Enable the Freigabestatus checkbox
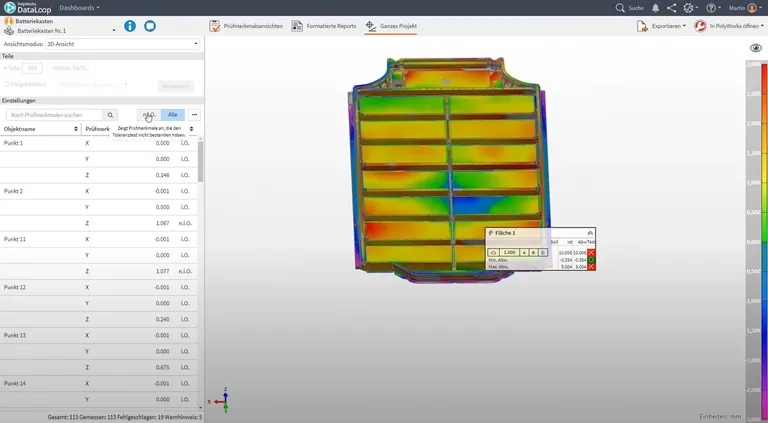This screenshot has height=423, width=768. click(x=6, y=84)
